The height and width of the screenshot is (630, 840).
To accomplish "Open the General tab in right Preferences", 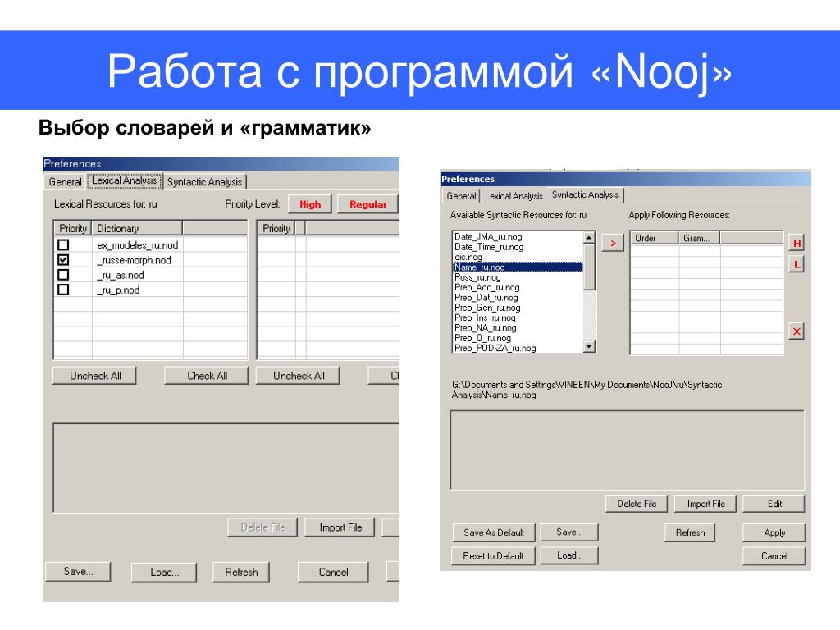I will pyautogui.click(x=461, y=196).
